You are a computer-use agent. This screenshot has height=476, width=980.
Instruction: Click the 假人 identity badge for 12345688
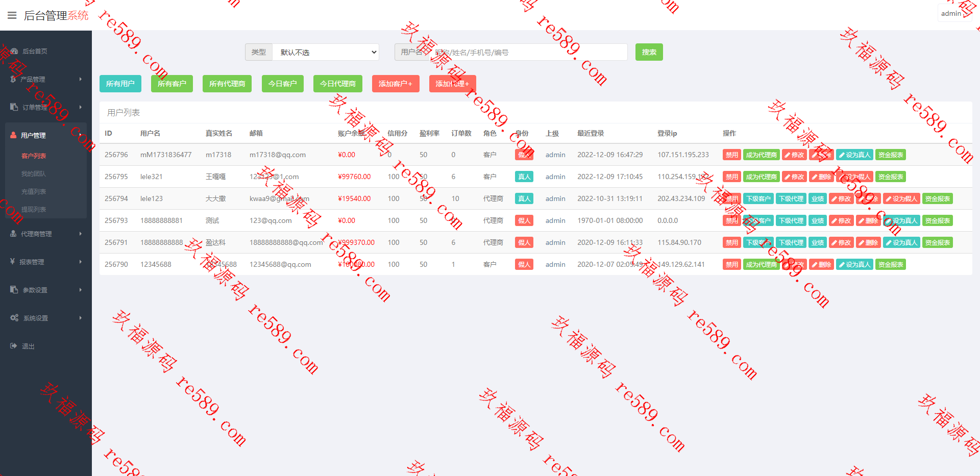(524, 265)
